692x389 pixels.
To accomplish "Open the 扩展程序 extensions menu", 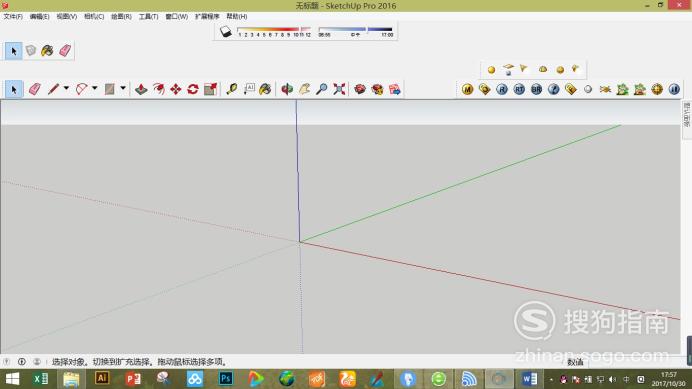I will pos(207,16).
